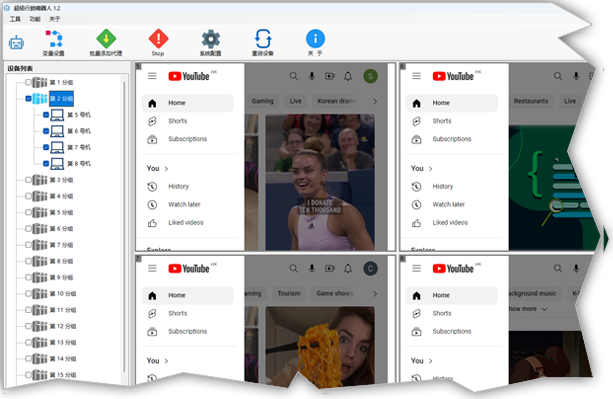Expand Show more in device 8 pane
Image resolution: width=613 pixels, height=399 pixels.
click(528, 309)
